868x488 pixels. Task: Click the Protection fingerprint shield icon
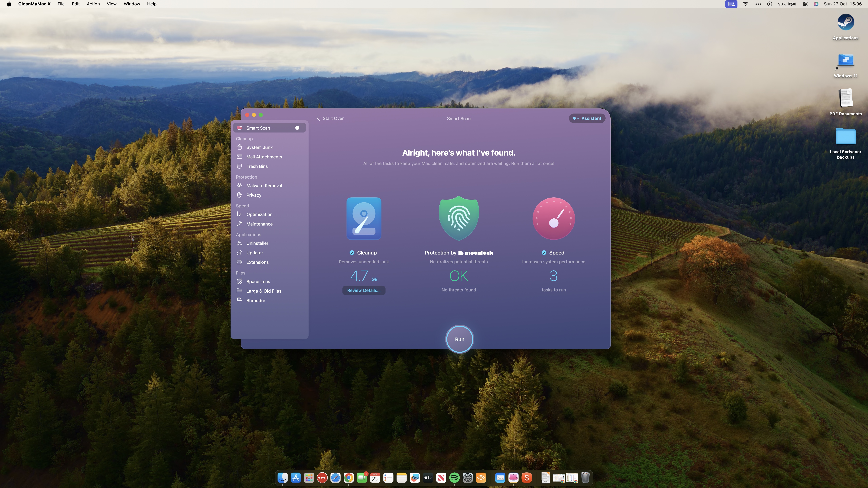tap(459, 218)
